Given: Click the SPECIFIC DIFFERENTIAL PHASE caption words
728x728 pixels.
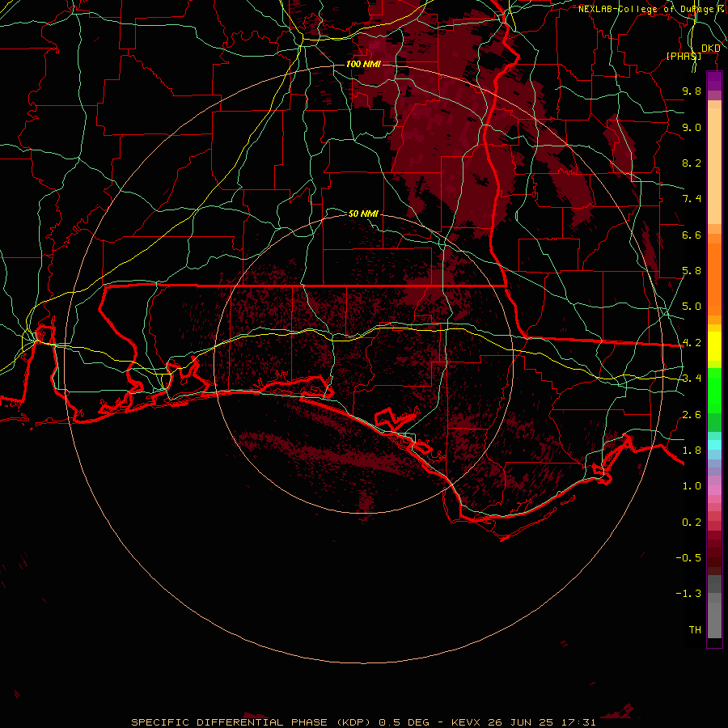Looking at the screenshot, I should click(230, 722).
